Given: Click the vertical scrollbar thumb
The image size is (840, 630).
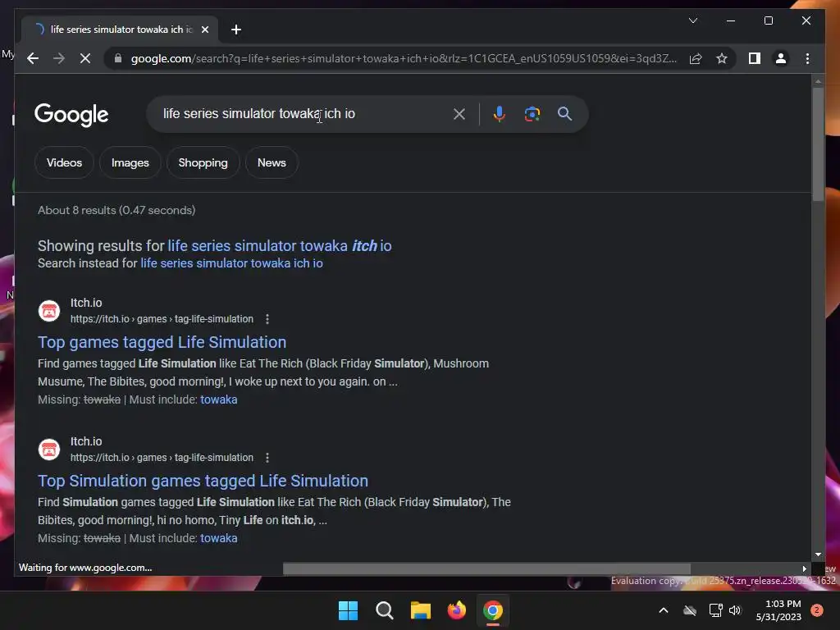Looking at the screenshot, I should [x=818, y=144].
